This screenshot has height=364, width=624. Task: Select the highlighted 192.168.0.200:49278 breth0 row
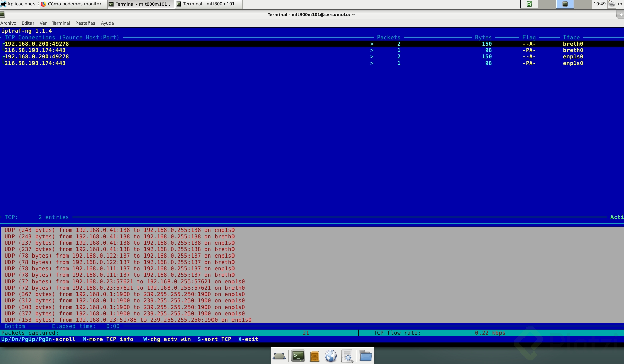click(x=312, y=44)
